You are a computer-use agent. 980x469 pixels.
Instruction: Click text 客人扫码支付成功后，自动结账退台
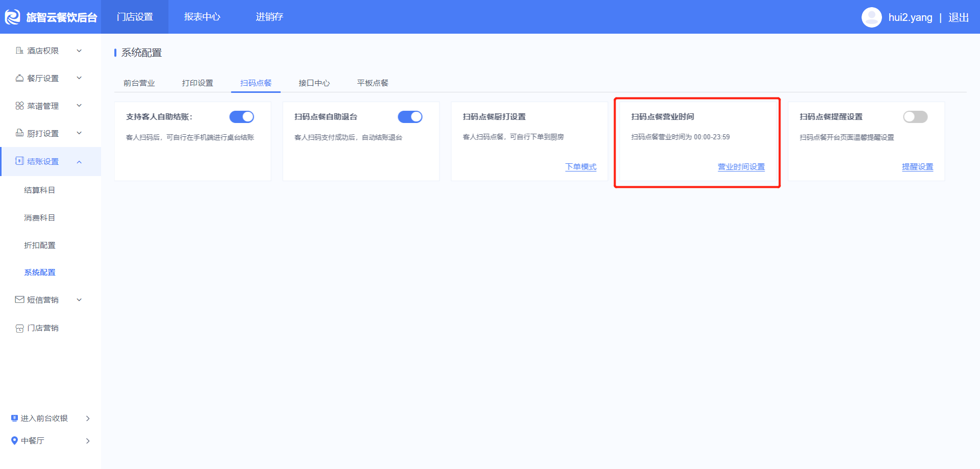click(349, 137)
